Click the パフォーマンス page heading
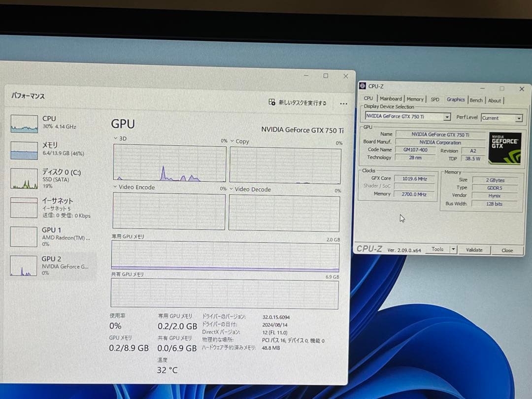The height and width of the screenshot is (399, 532). 28,96
